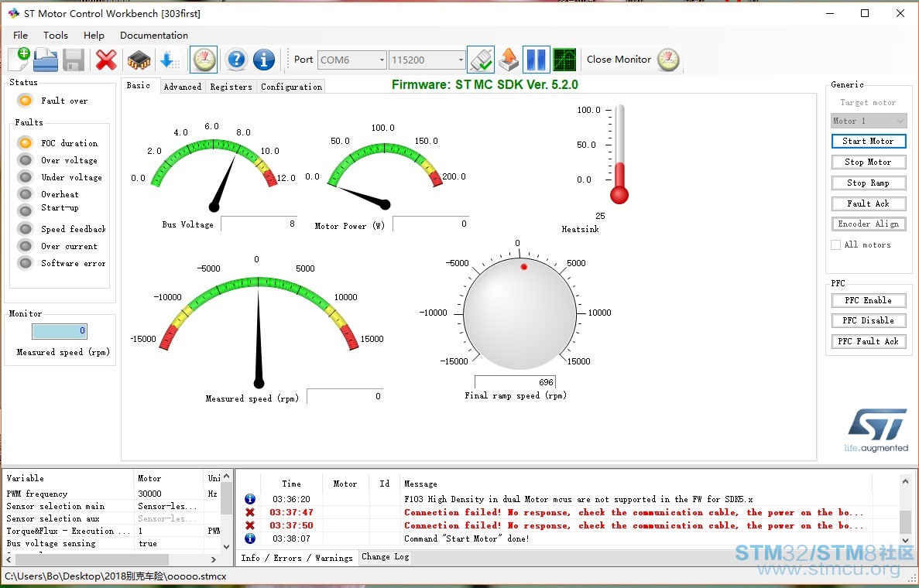Select the Sensor selection main row
This screenshot has width=919, height=588.
click(x=112, y=506)
